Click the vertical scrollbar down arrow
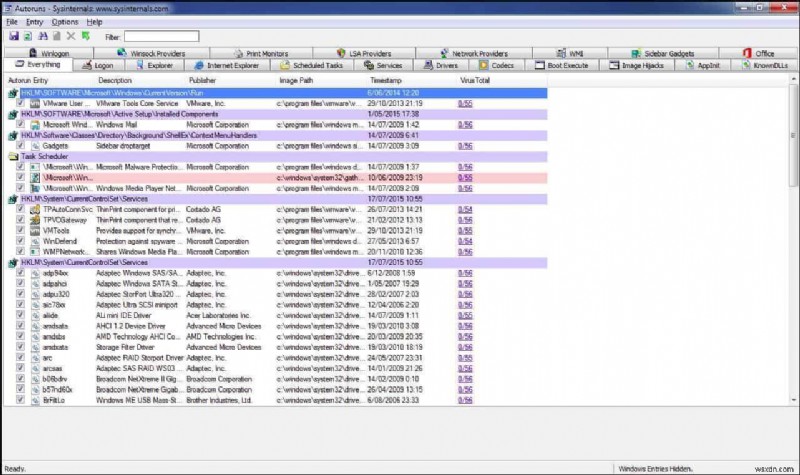This screenshot has width=800, height=475. click(793, 400)
